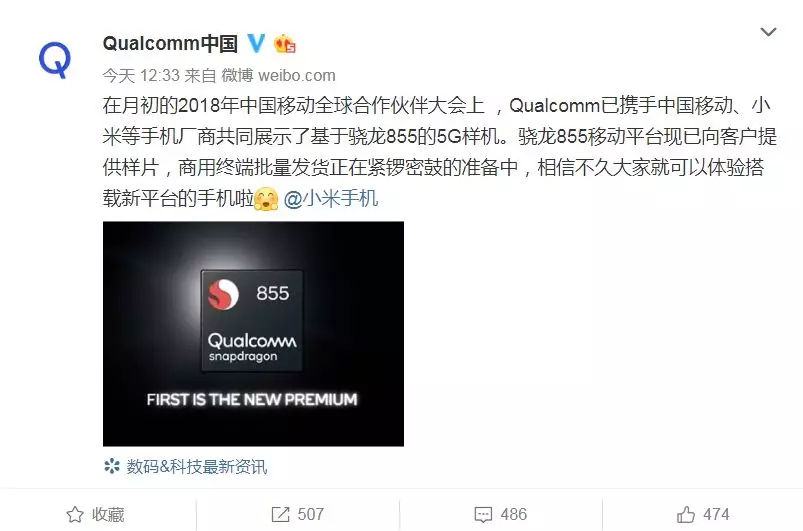Screen dimensions: 803x531
Task: Open the 数码&科技最新资讯 topic link
Action: pyautogui.click(x=197, y=466)
